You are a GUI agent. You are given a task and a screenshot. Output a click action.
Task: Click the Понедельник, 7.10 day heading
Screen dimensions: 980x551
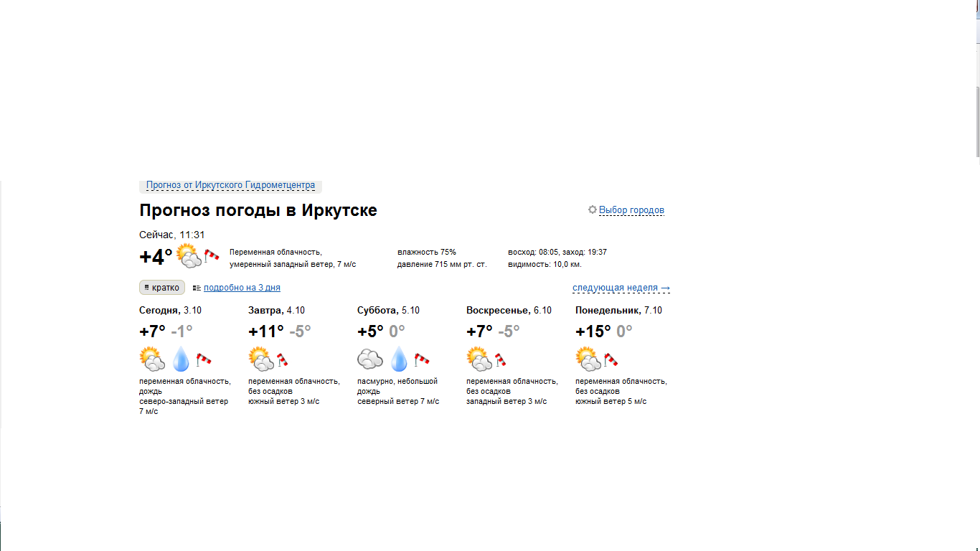pos(618,311)
